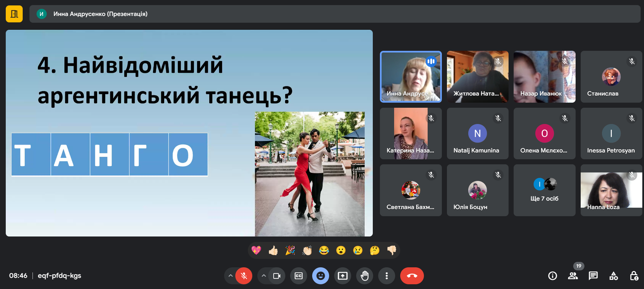The height and width of the screenshot is (289, 644).
Task: Turn on closed captions
Action: point(299,276)
